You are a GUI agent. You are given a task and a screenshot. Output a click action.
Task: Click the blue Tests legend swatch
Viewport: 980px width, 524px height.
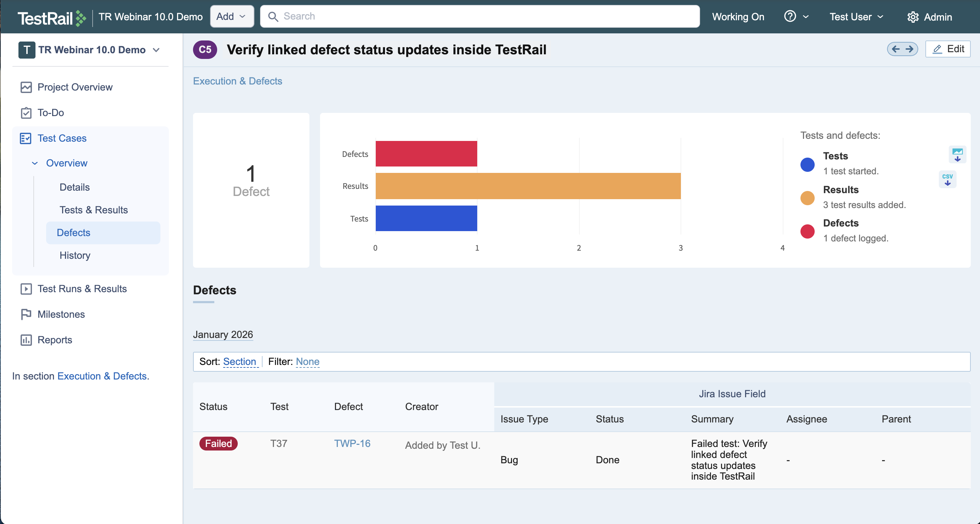click(807, 164)
